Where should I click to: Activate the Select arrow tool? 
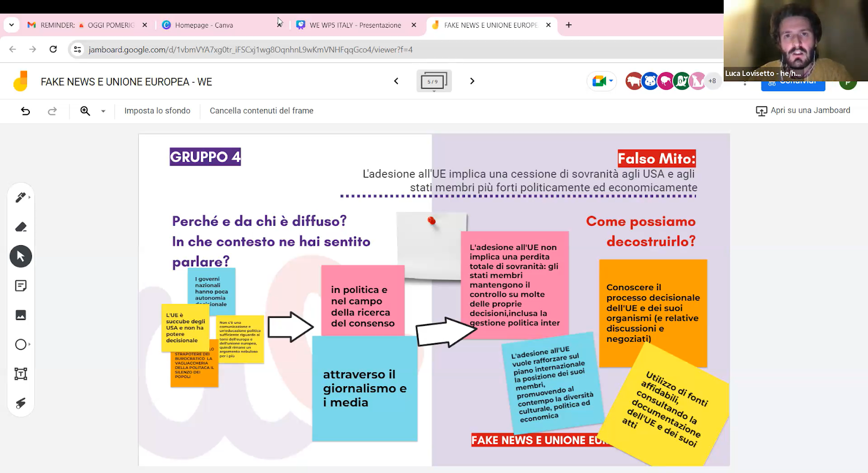[21, 257]
